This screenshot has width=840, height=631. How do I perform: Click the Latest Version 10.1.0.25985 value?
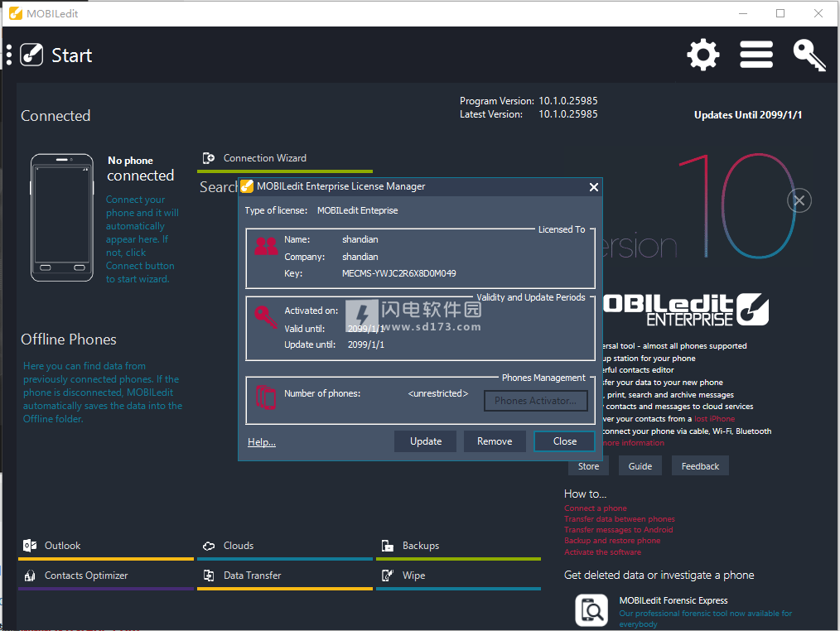[567, 114]
